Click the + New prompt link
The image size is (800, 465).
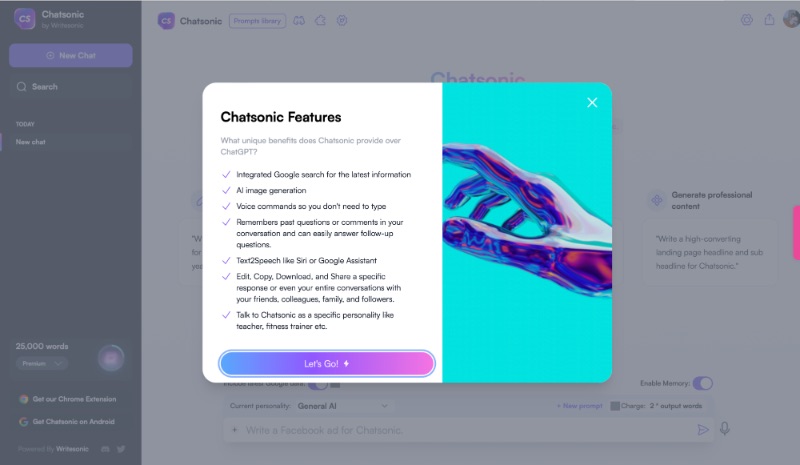tap(579, 406)
